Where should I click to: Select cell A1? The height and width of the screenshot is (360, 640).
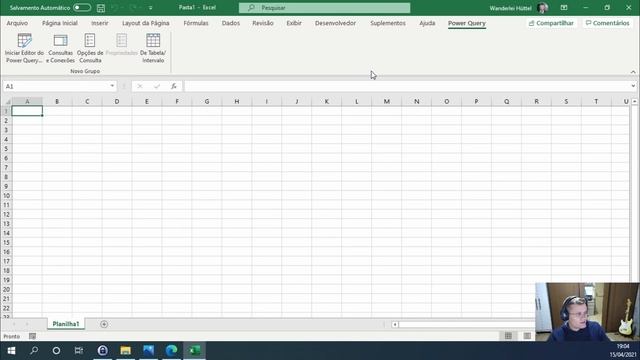[27, 111]
